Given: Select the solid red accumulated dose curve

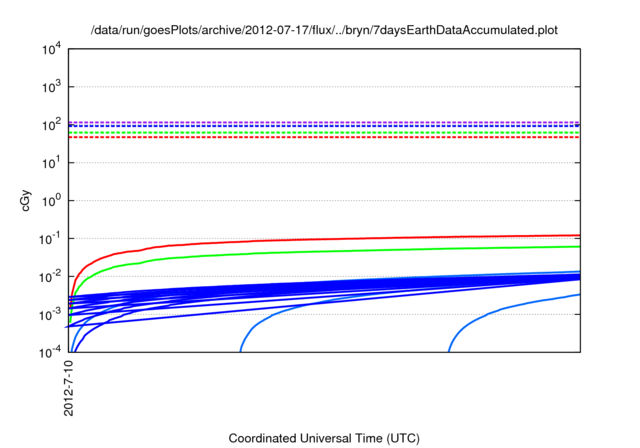Looking at the screenshot, I should [x=300, y=240].
